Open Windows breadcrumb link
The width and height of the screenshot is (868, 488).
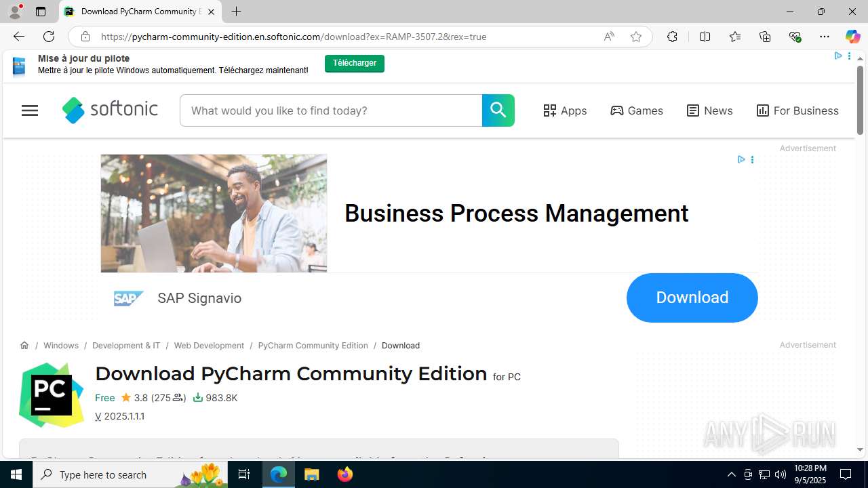tap(61, 345)
